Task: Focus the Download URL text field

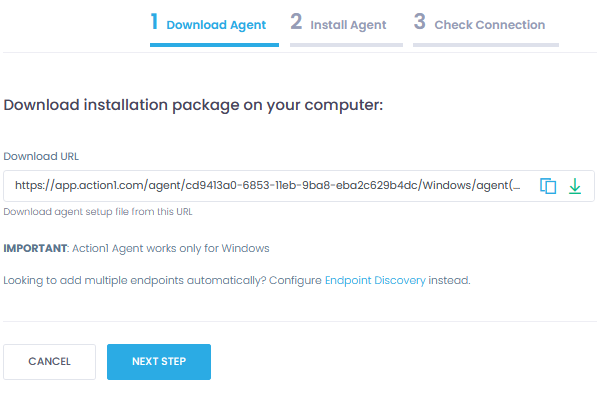Action: [x=268, y=186]
